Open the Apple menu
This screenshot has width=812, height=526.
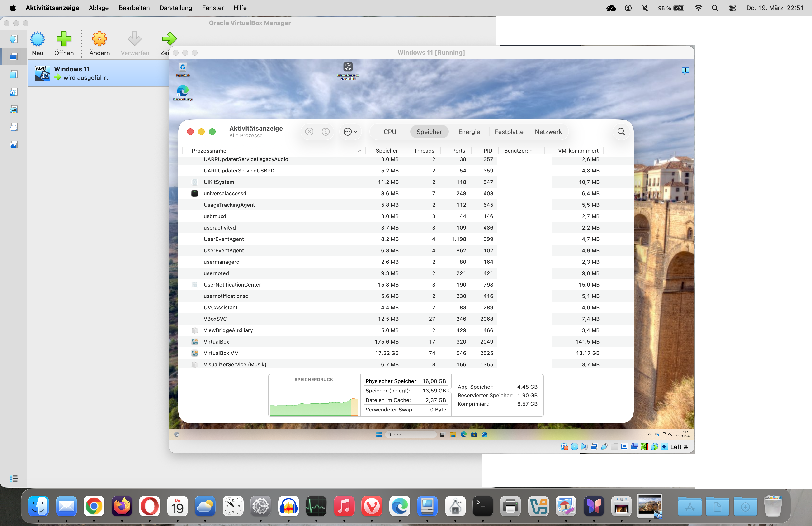(13, 8)
